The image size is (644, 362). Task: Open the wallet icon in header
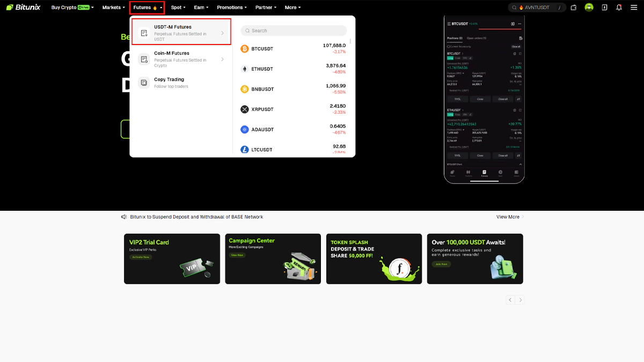pos(574,8)
